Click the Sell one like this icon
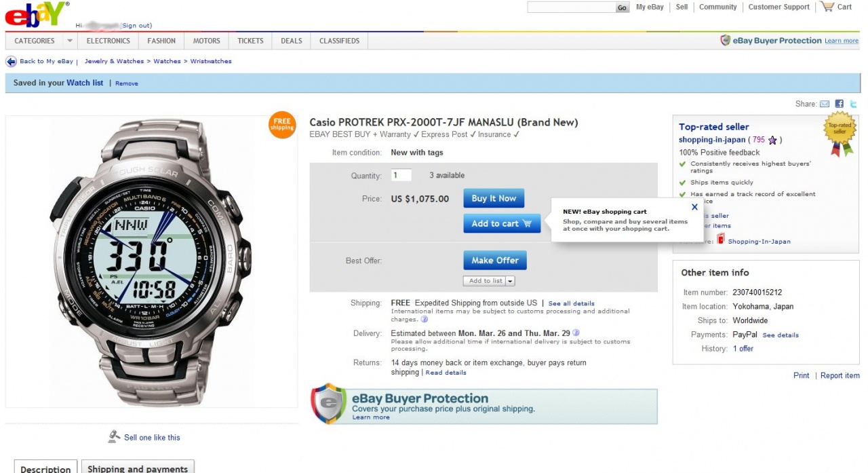 (x=114, y=437)
